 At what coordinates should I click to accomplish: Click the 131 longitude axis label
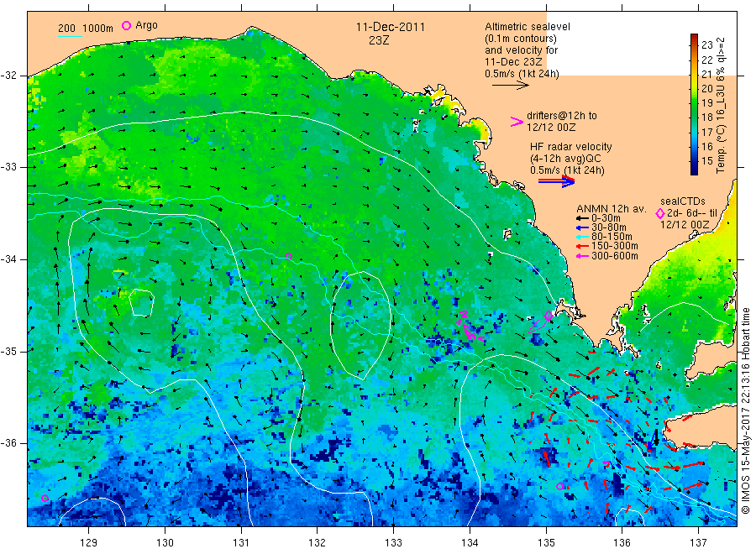pyautogui.click(x=241, y=543)
